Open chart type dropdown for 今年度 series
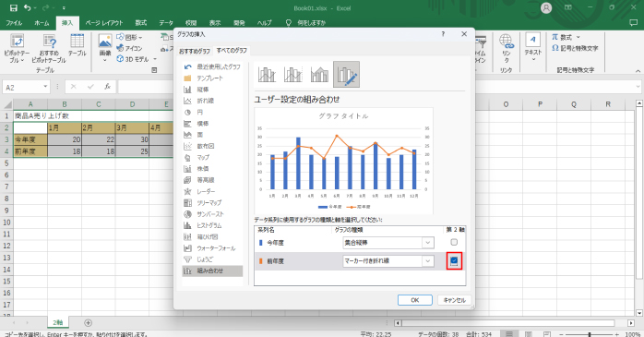Screen dimensions: 644x337 (428, 243)
